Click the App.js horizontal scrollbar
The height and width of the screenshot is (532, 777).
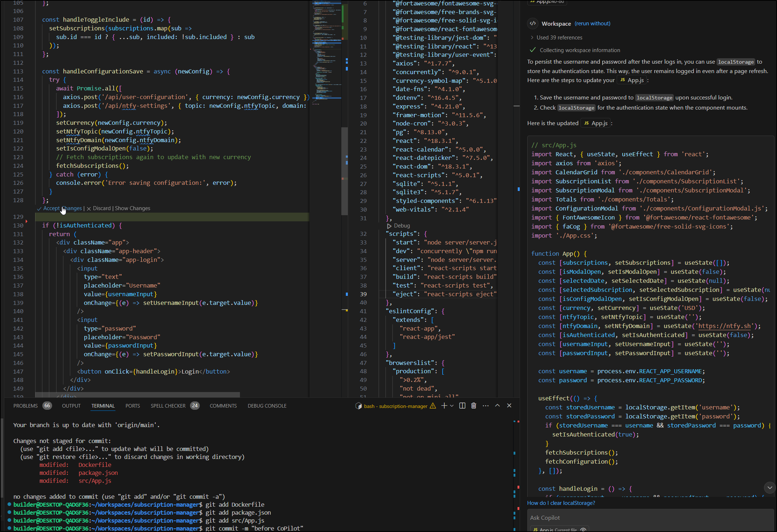pos(138,395)
